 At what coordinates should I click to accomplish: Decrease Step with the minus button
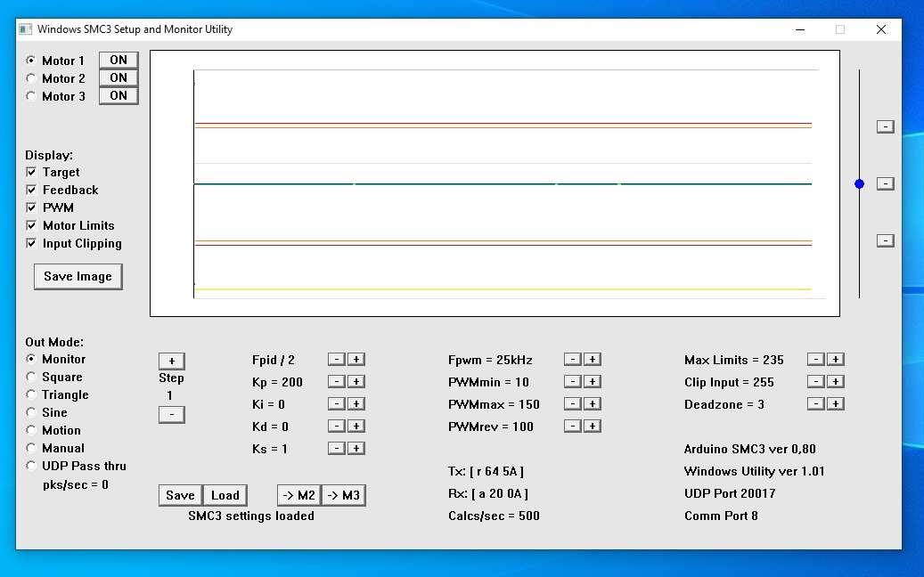(x=171, y=415)
